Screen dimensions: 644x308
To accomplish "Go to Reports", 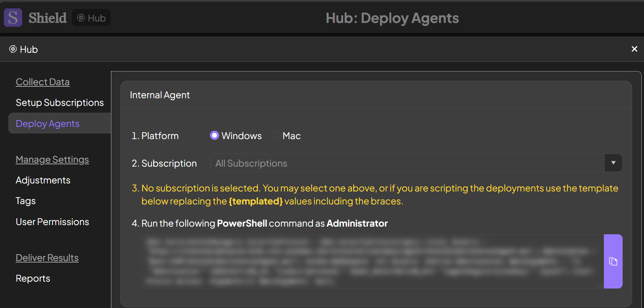I will pyautogui.click(x=33, y=279).
